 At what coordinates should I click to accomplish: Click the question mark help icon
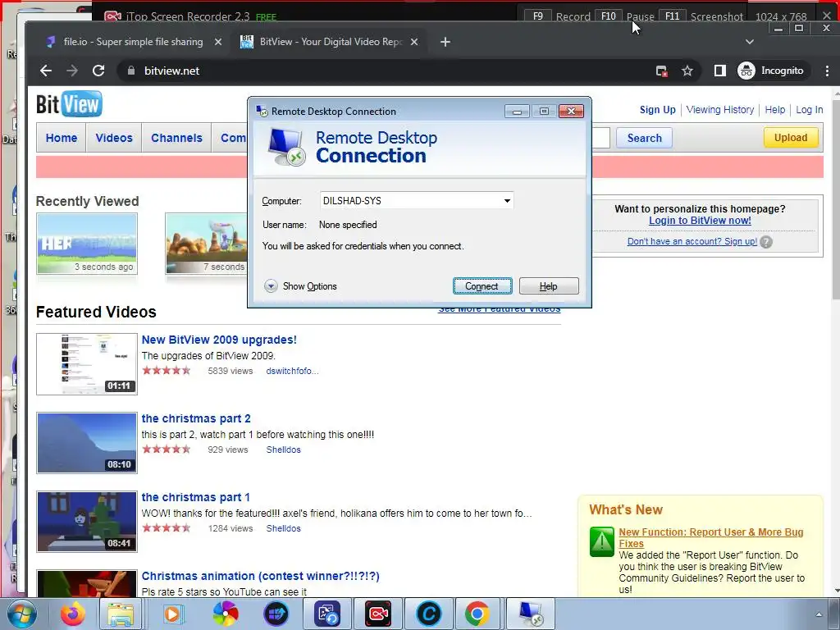click(x=767, y=242)
